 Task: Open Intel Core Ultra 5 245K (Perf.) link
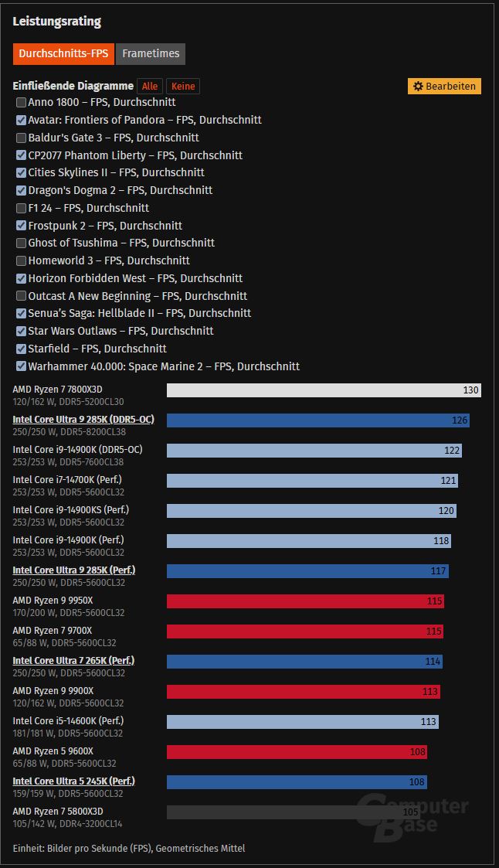point(74,781)
